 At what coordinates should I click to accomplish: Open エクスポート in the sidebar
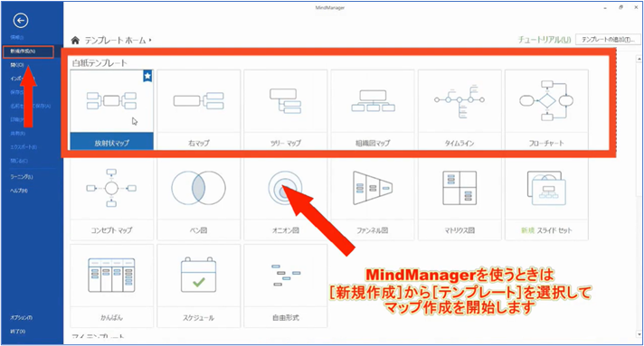pyautogui.click(x=24, y=147)
